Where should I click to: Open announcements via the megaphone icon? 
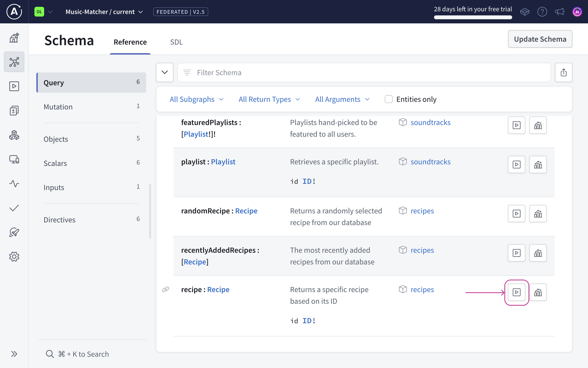[560, 12]
